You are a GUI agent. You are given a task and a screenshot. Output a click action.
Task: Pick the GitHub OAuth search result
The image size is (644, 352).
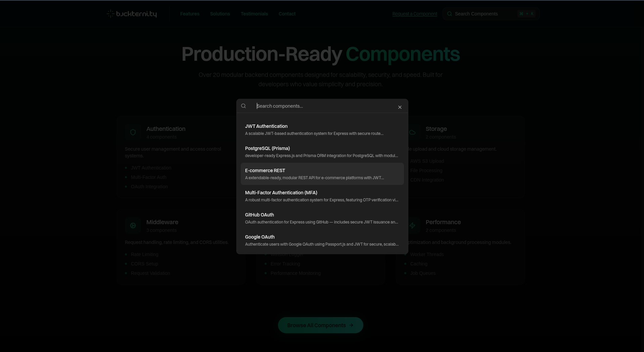coord(322,218)
